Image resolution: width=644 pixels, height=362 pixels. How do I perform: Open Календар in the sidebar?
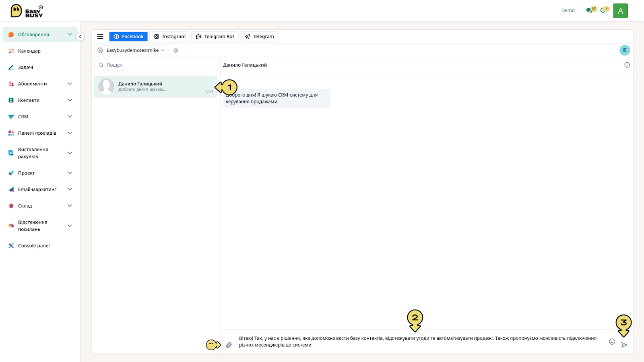point(40,51)
